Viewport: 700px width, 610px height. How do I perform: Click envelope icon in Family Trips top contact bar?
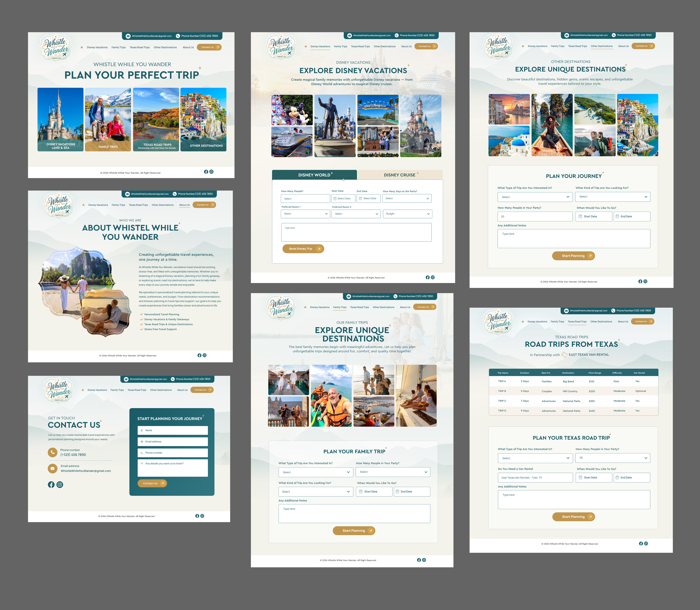pos(349,296)
